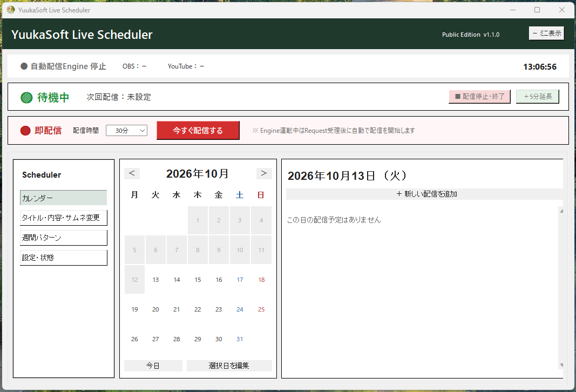Select October 28 in calendar
The image size is (576, 392).
pyautogui.click(x=177, y=339)
